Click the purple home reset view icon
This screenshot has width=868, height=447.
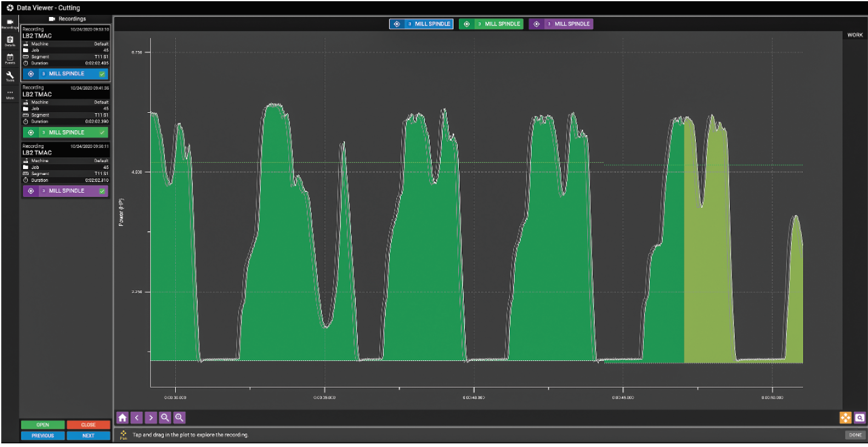122,417
